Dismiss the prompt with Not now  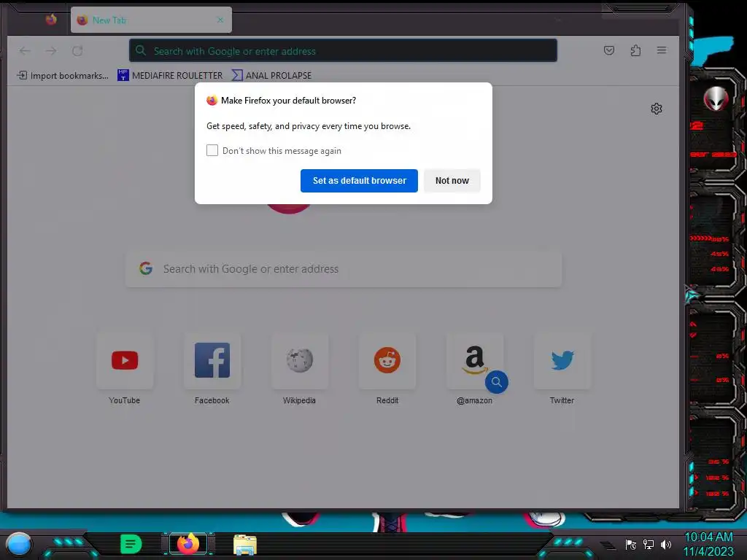coord(452,181)
